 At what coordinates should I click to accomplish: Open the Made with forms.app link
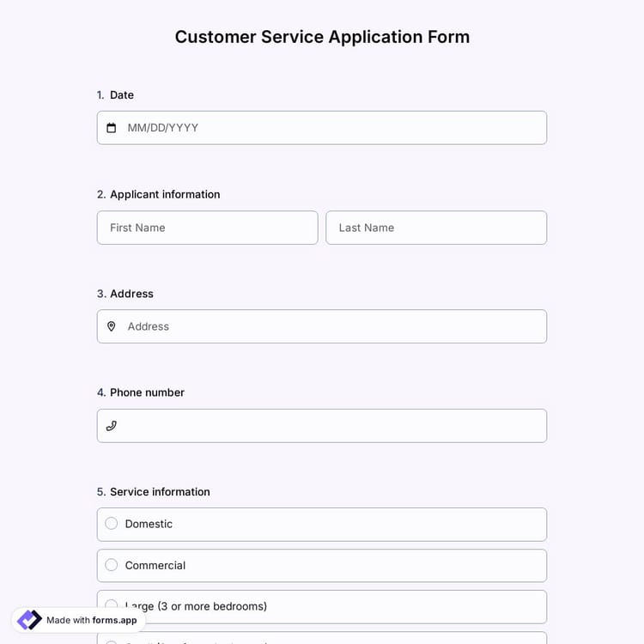coord(91,620)
